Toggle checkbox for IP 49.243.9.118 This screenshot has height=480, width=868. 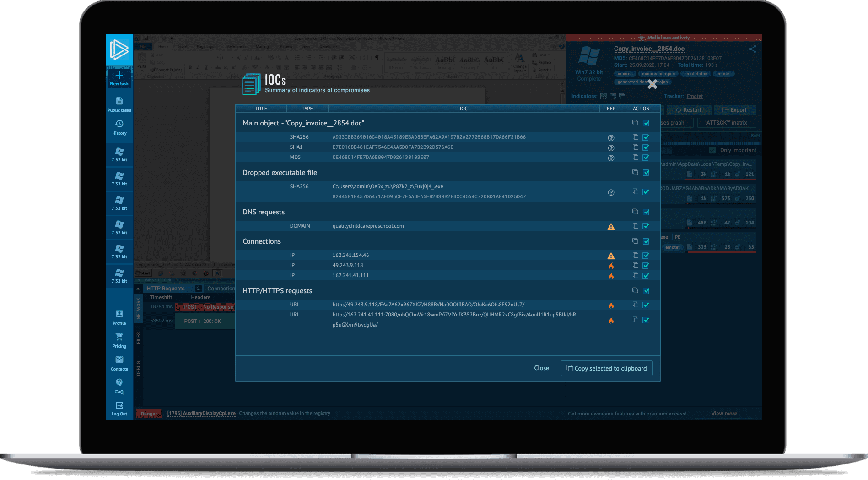[646, 266]
